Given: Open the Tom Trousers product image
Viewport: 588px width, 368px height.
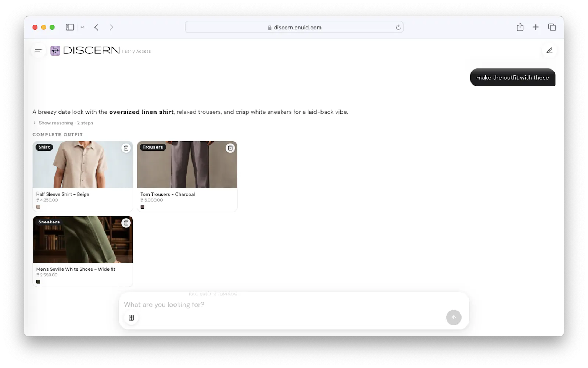Looking at the screenshot, I should [x=187, y=165].
